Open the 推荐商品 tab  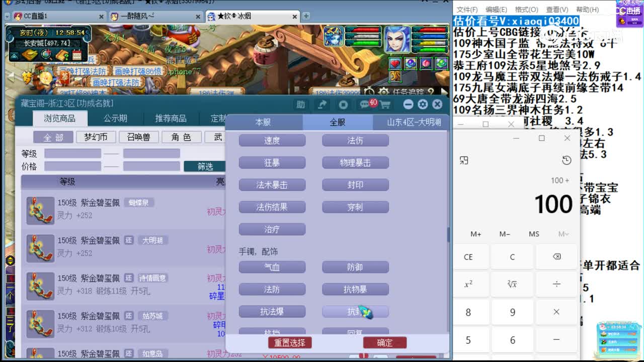point(171,118)
